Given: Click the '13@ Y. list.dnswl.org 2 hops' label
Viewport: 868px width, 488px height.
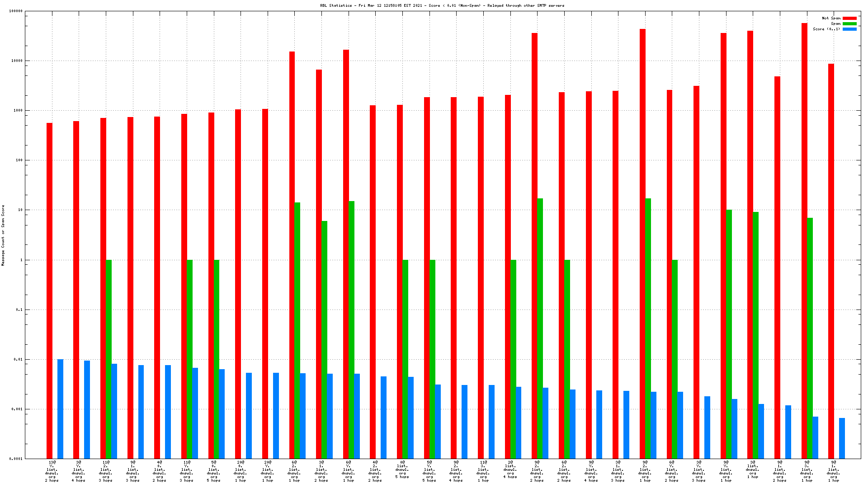Looking at the screenshot, I should coord(52,471).
